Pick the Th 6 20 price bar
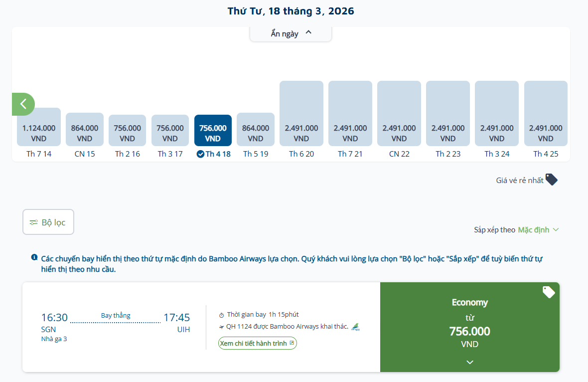The width and height of the screenshot is (588, 382). click(301, 114)
